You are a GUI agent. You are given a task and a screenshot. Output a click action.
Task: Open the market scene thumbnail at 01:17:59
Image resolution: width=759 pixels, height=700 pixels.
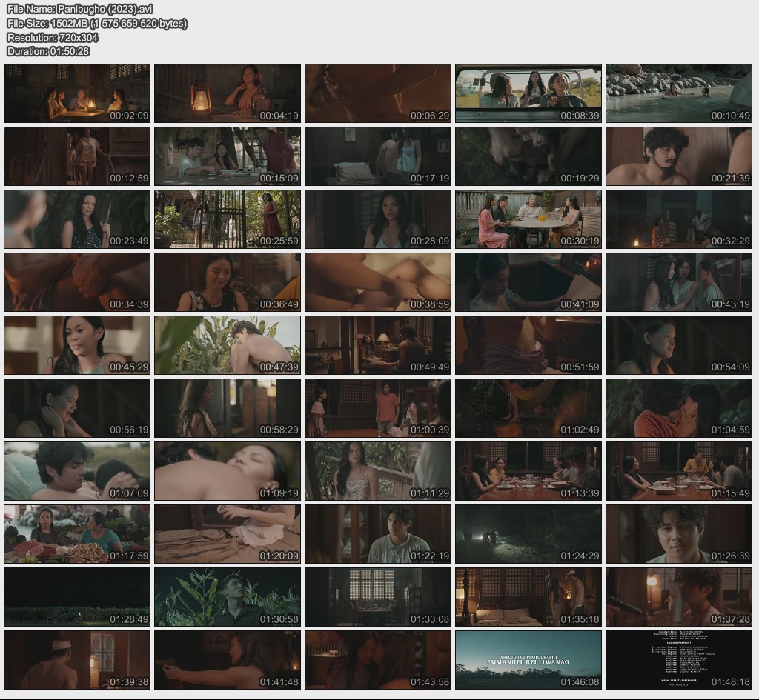[77, 534]
